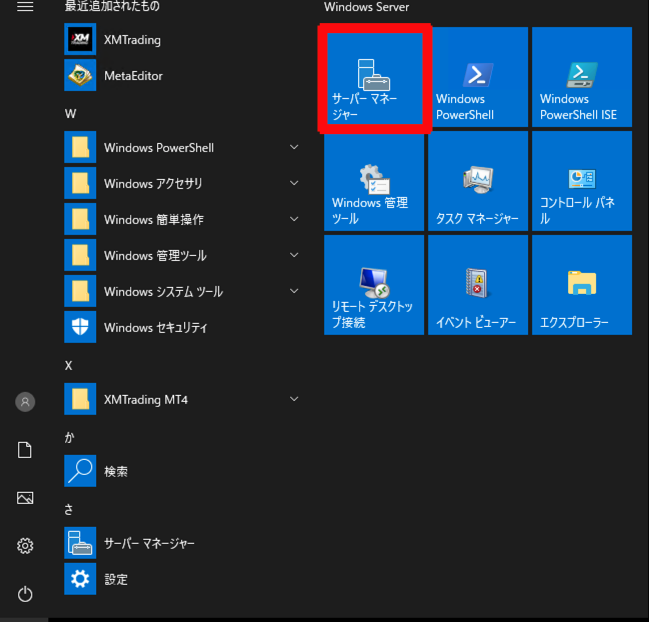Open the Windows PowerShell ISE tile
The width and height of the screenshot is (649, 622).
[581, 78]
